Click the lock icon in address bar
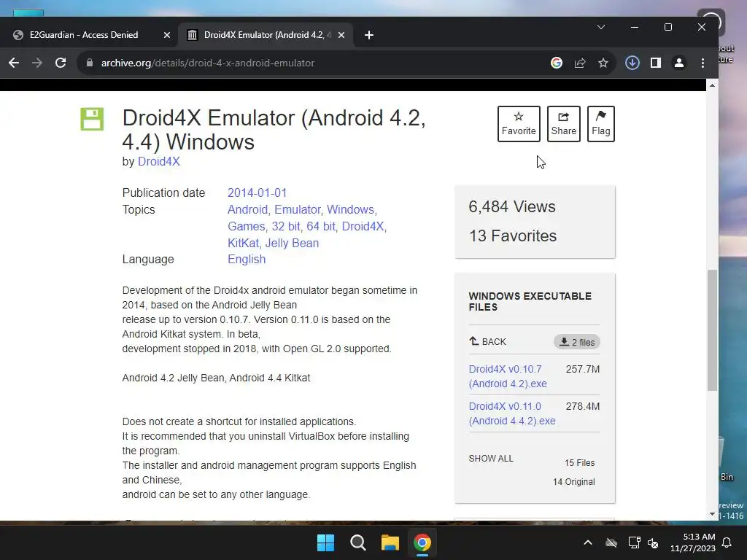747x560 pixels. pos(90,63)
